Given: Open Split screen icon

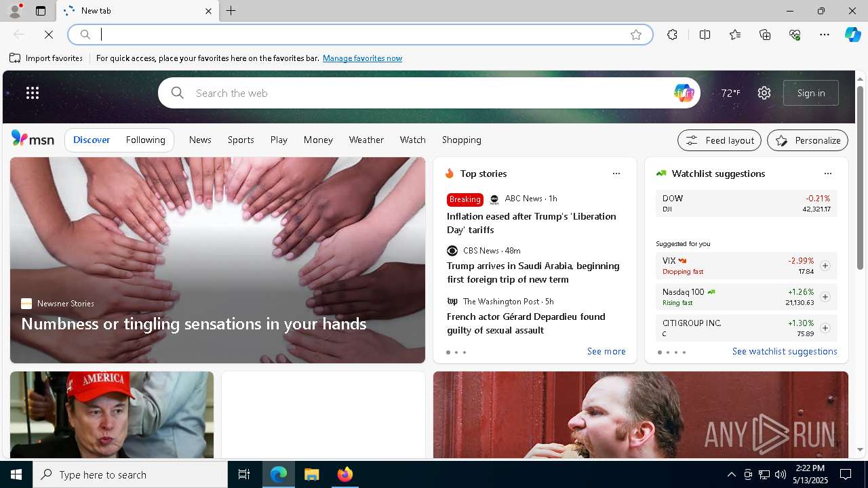Looking at the screenshot, I should click(x=705, y=35).
